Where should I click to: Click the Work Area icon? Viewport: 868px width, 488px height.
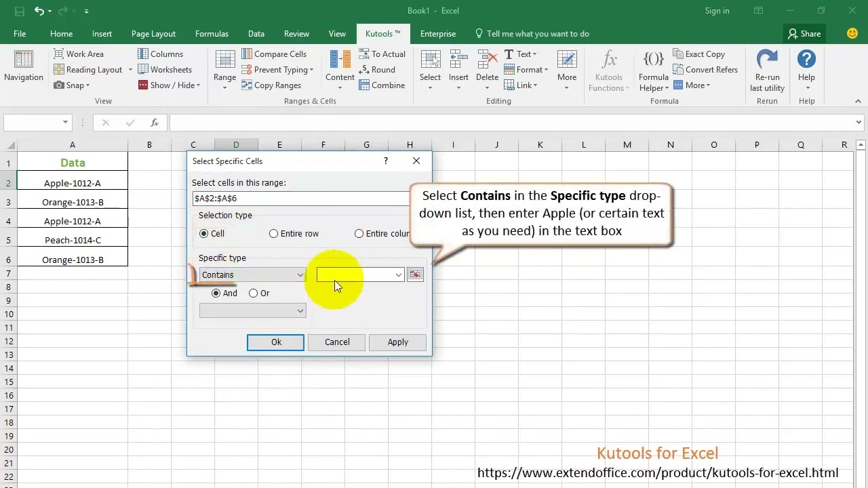(x=58, y=54)
